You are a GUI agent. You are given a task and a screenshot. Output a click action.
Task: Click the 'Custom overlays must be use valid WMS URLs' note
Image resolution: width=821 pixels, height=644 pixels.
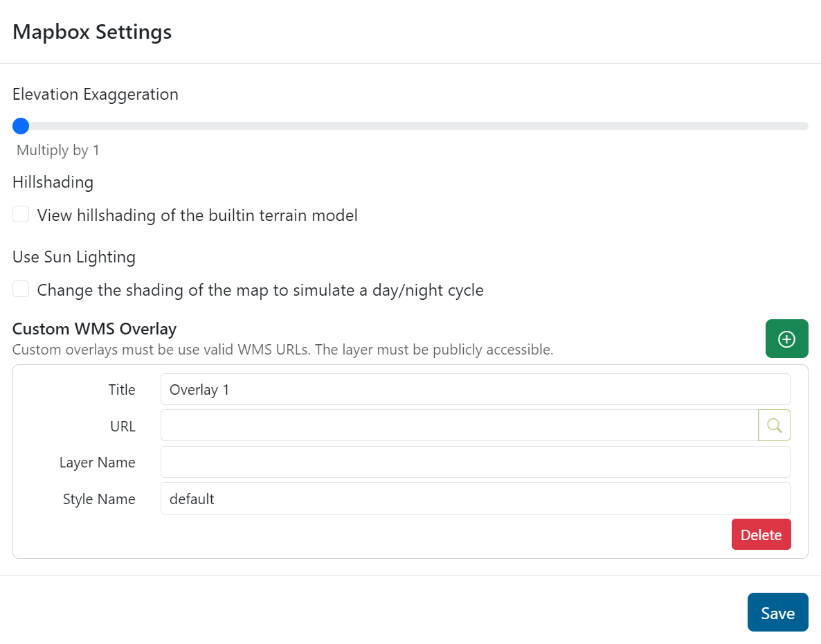coord(282,350)
